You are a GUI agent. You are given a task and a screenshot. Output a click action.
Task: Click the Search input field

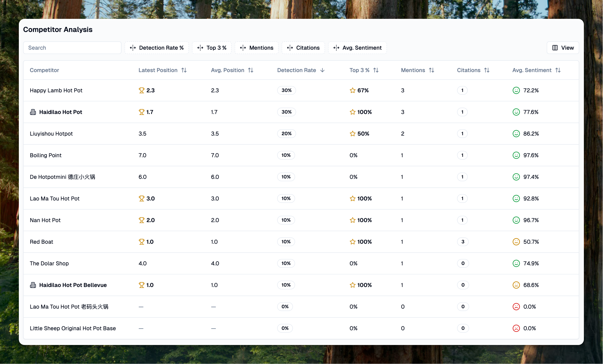click(72, 48)
